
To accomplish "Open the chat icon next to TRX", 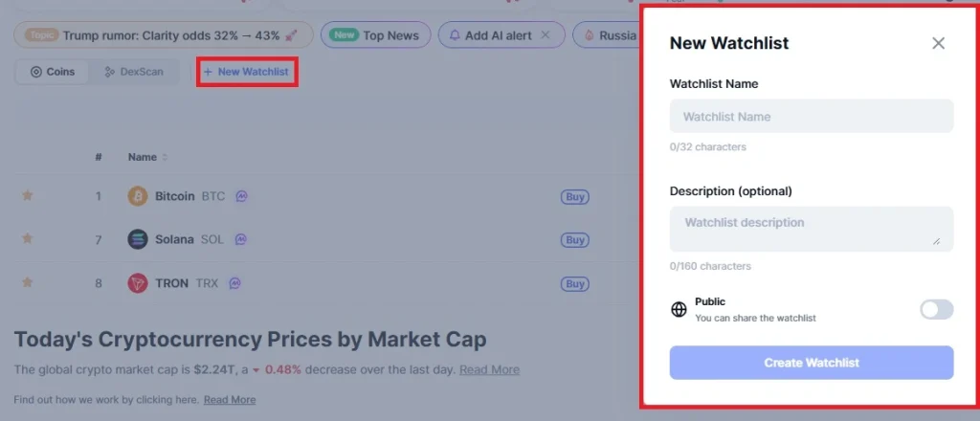I will pos(235,283).
